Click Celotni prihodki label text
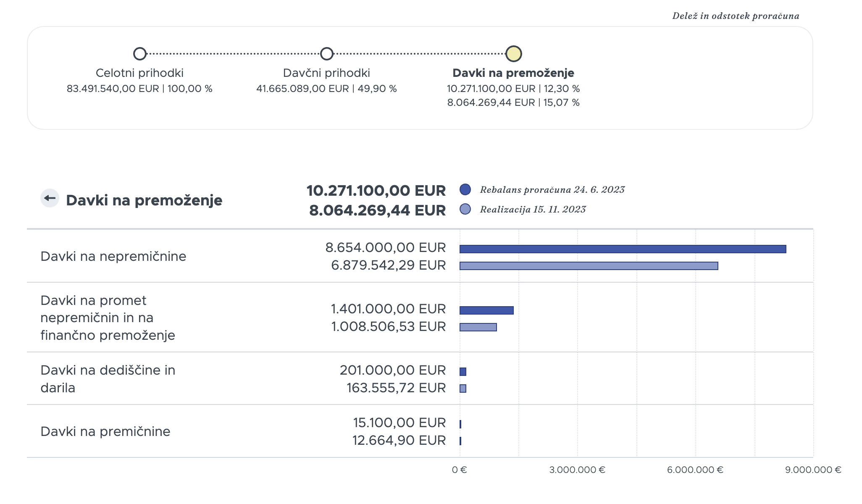The image size is (862, 504). point(140,73)
